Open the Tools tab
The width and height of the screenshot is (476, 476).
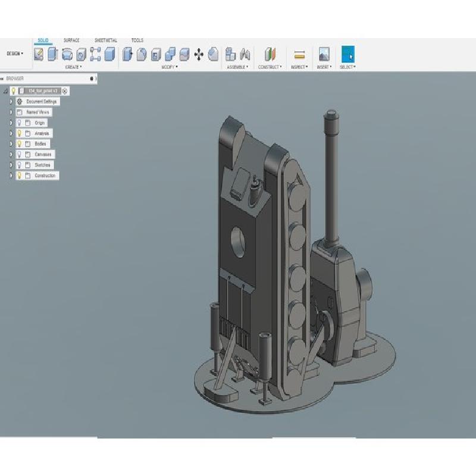(137, 40)
